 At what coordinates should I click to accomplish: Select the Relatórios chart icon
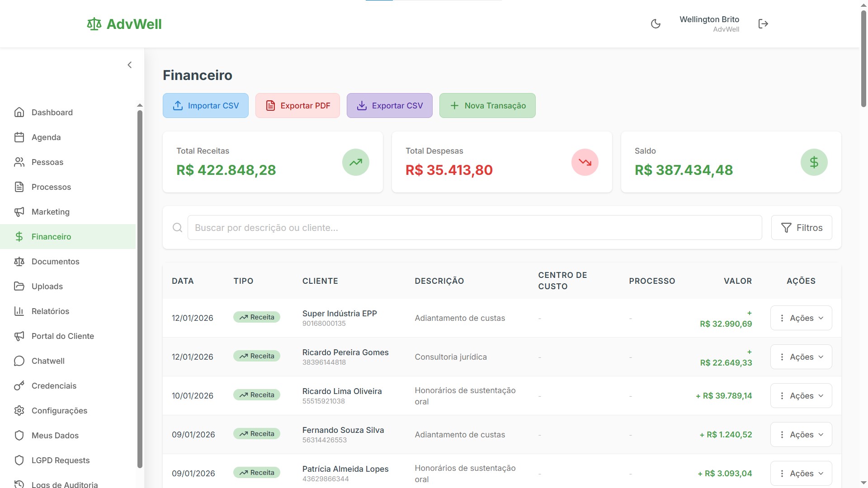(x=19, y=311)
